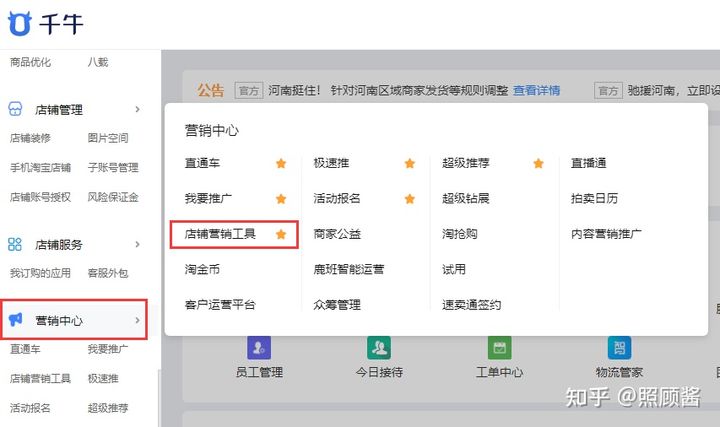Toggle the star next to 店铺营销工具

point(281,234)
